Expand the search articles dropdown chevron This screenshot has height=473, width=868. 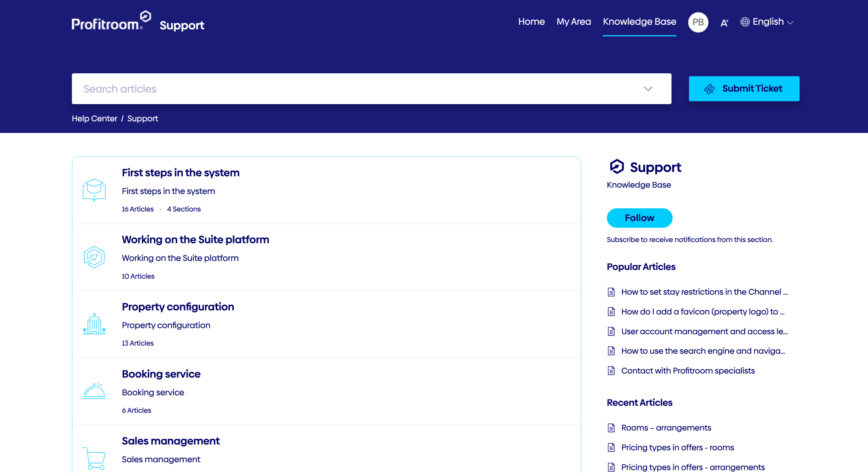point(648,89)
